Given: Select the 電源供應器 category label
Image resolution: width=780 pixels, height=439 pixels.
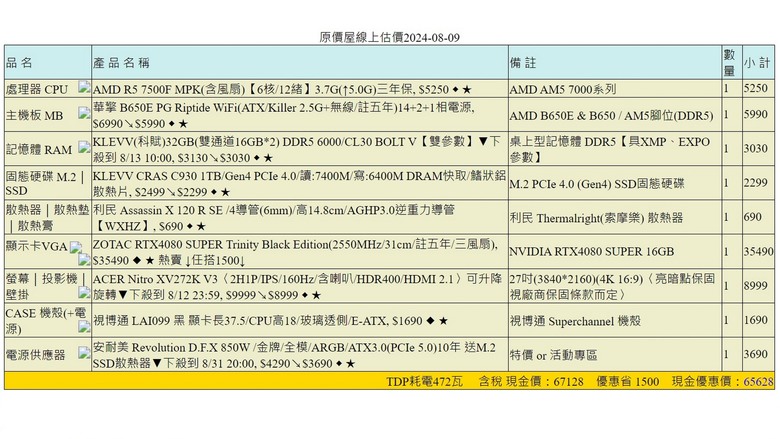Looking at the screenshot, I should point(35,355).
